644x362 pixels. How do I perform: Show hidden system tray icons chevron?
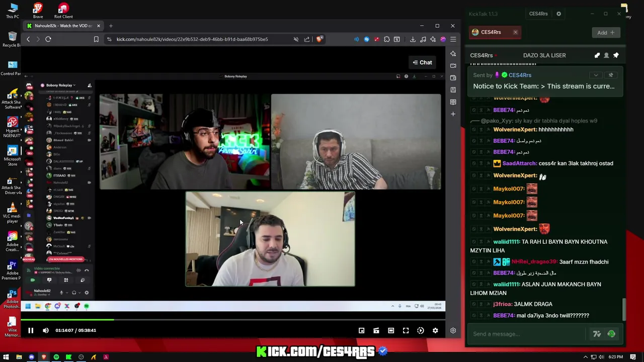click(x=585, y=357)
